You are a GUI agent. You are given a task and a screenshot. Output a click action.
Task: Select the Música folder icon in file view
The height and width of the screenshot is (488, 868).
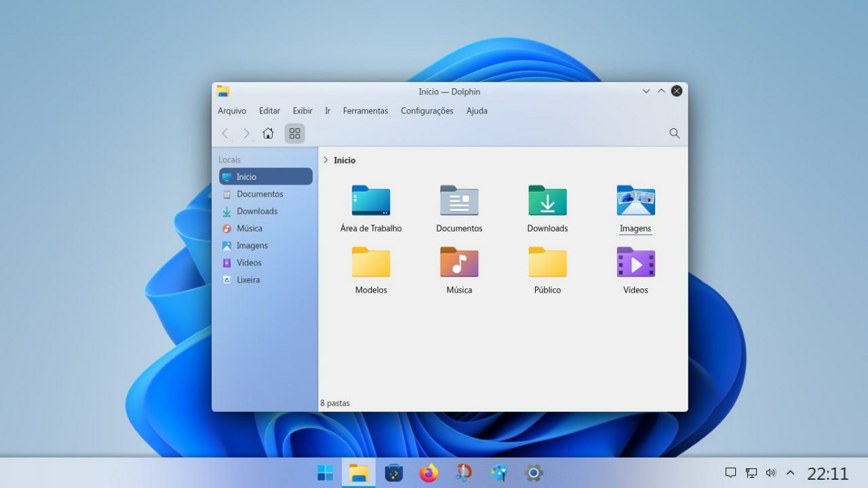[x=459, y=262]
